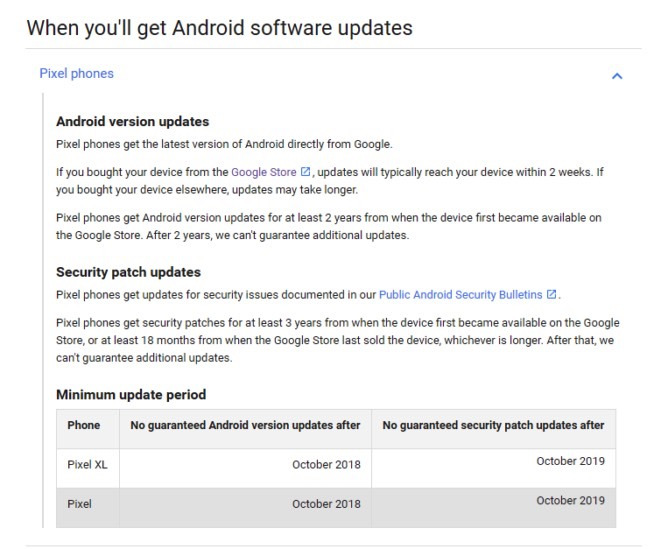Image resolution: width=668 pixels, height=549 pixels.
Task: Select the "Phone" column header
Action: click(x=84, y=425)
